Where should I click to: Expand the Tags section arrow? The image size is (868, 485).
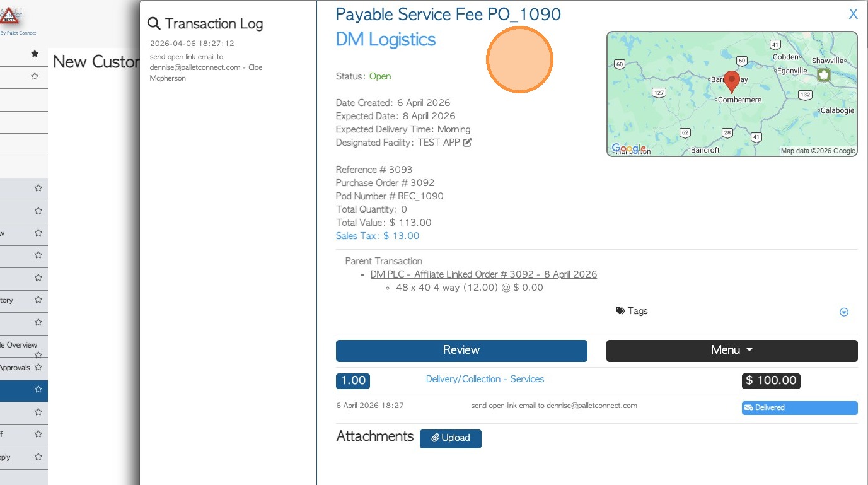tap(844, 312)
